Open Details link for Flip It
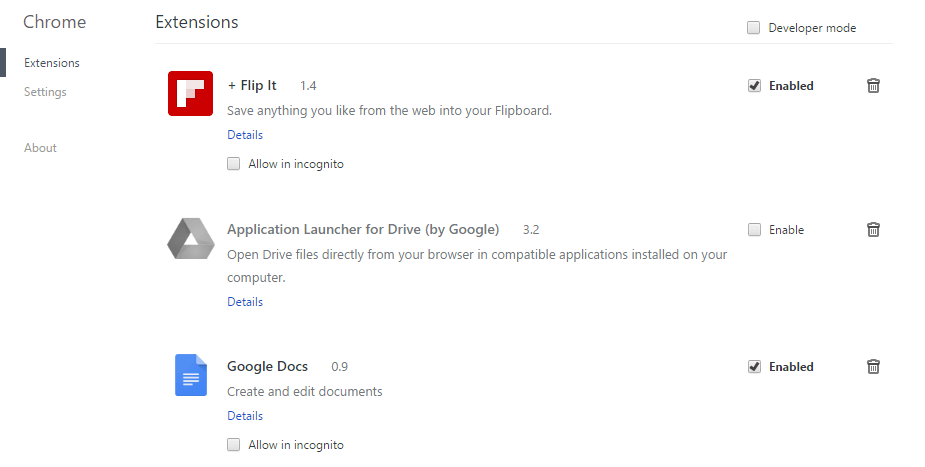The height and width of the screenshot is (467, 925). (245, 134)
